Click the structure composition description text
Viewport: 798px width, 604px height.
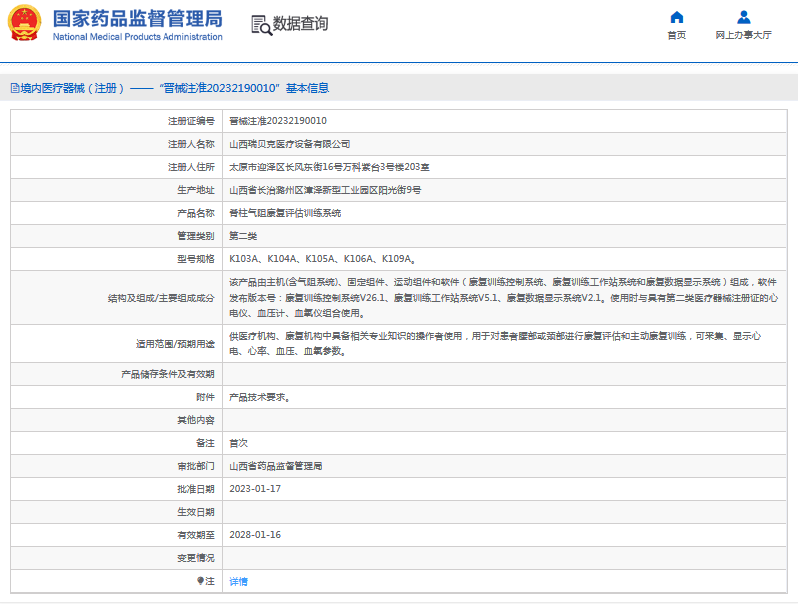(503, 298)
